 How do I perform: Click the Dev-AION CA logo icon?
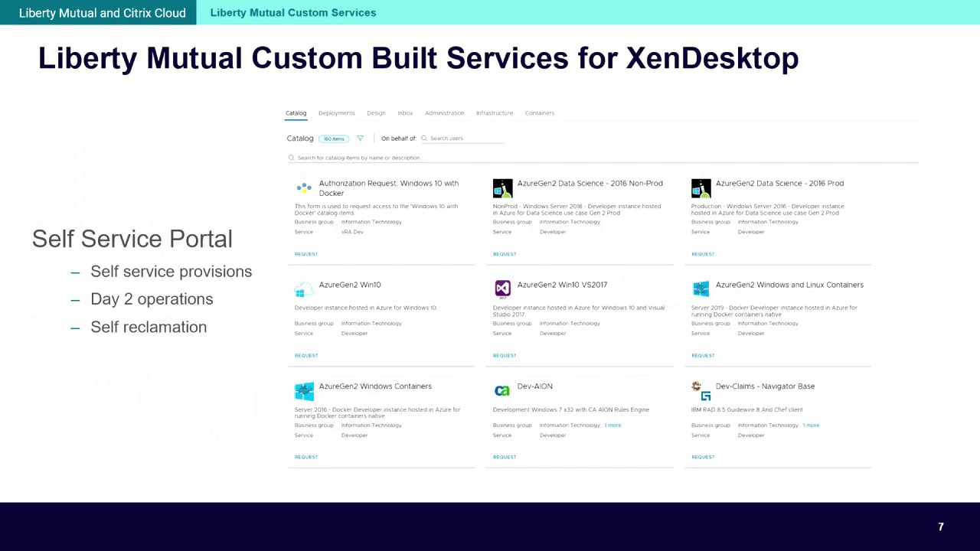pyautogui.click(x=501, y=390)
